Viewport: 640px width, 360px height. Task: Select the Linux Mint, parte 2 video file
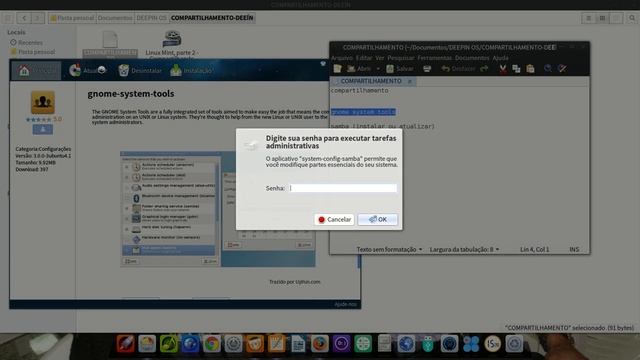pos(172,43)
